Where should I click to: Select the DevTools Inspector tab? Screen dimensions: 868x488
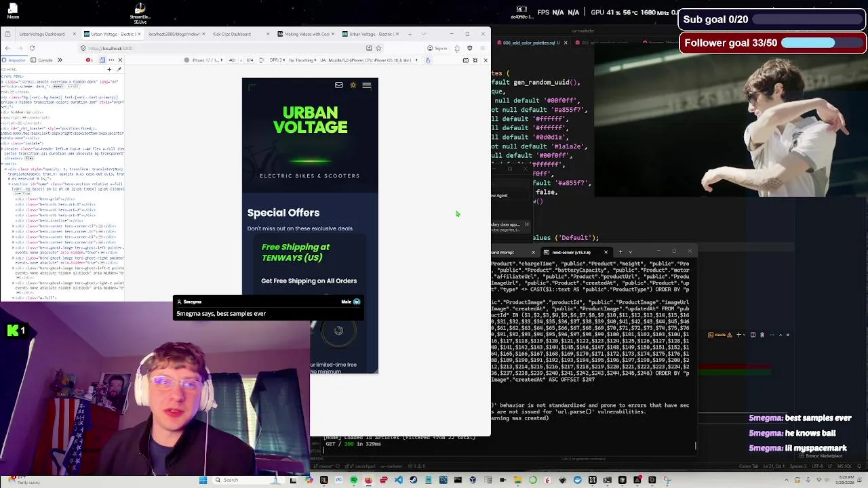coord(14,60)
